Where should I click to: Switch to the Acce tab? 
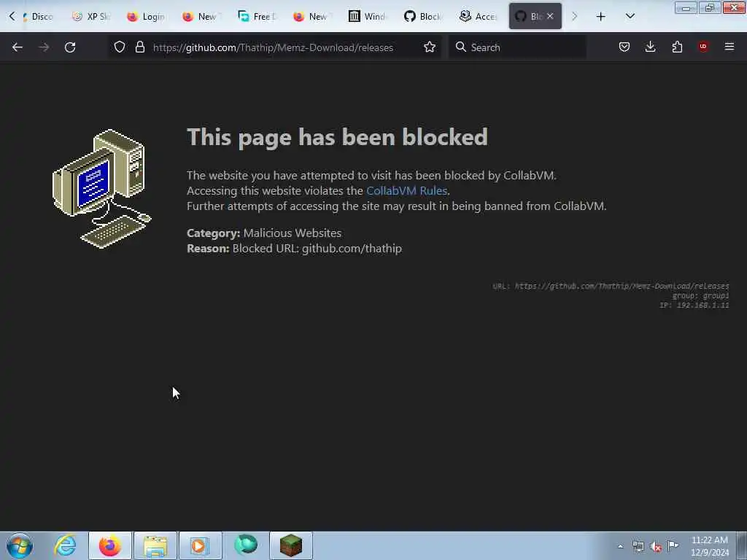tap(478, 17)
